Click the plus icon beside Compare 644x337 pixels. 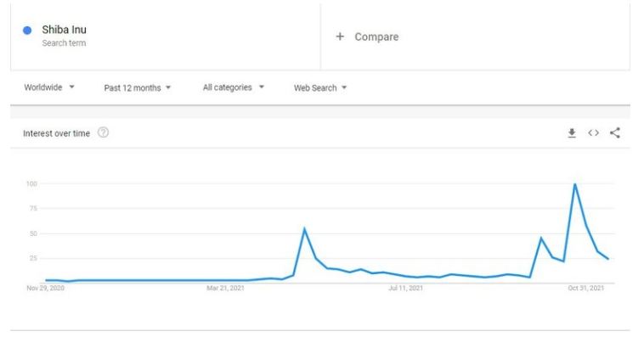pos(340,37)
